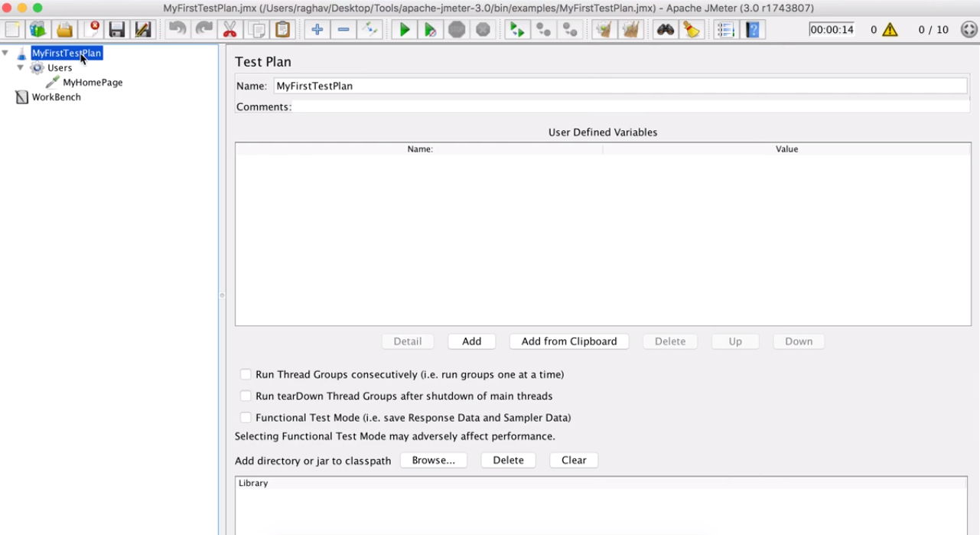980x535 pixels.
Task: Click the Remote Shutdown All icon
Action: [570, 30]
